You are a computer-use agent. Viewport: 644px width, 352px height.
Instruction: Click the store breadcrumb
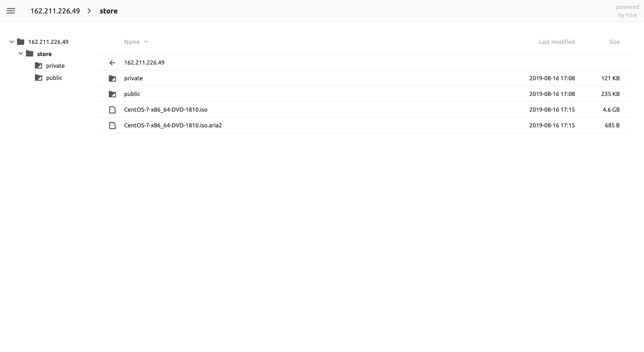click(109, 11)
